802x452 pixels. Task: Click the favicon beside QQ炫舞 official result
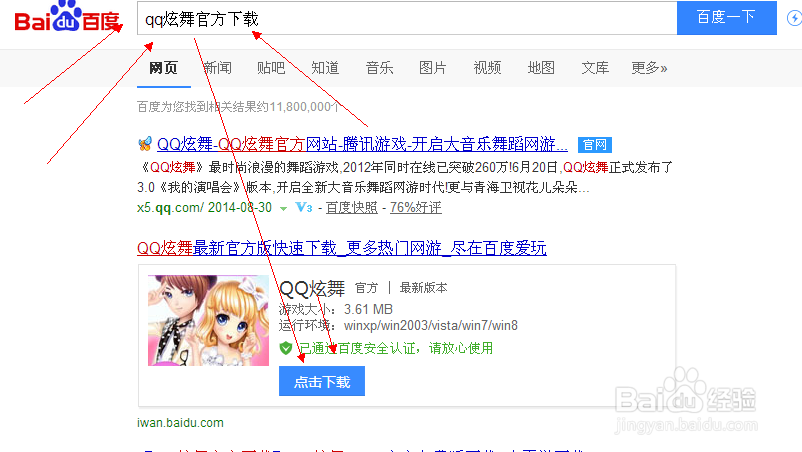[145, 144]
